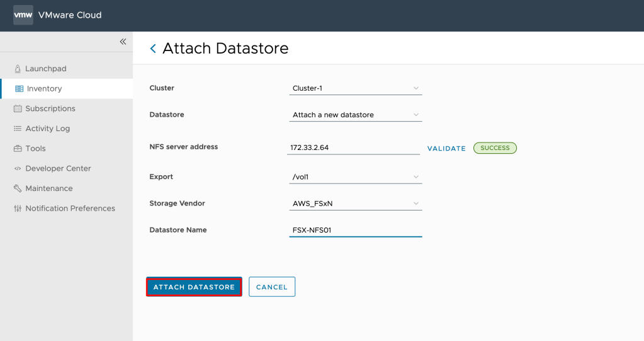This screenshot has width=644, height=341.
Task: Click the Maintenance wrench icon
Action: coord(18,188)
